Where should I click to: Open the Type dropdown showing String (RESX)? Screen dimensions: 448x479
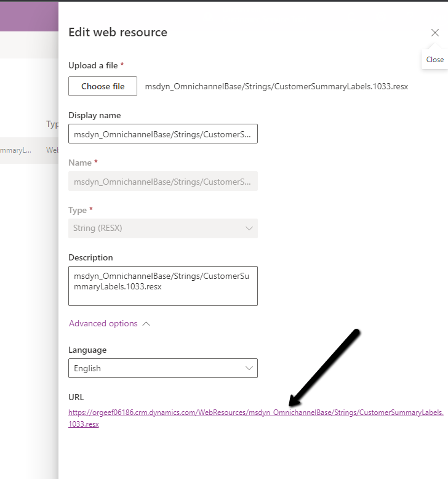162,228
